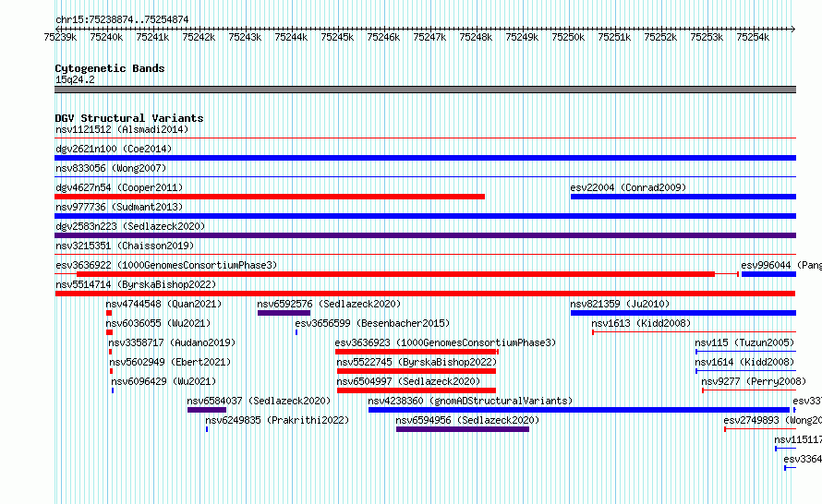
Task: Open nsv6096429 (Wu2021) variant label
Action: (x=163, y=381)
